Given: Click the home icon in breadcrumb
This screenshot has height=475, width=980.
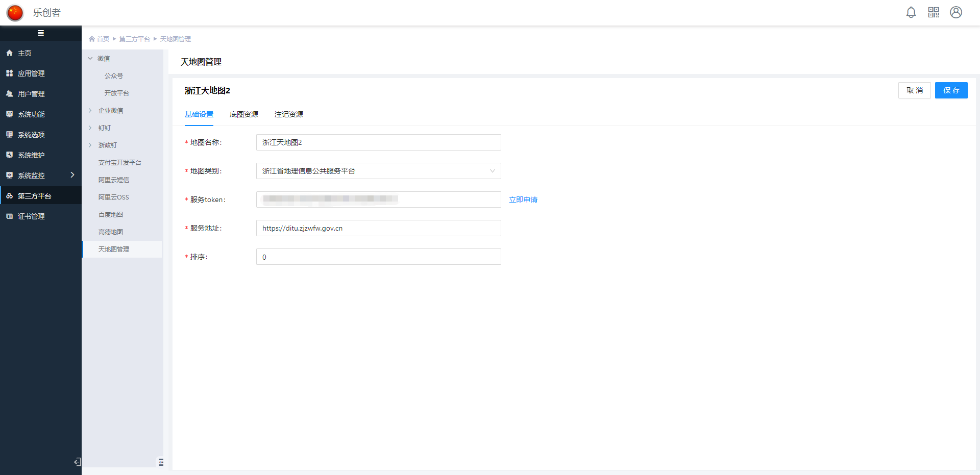Looking at the screenshot, I should point(92,39).
